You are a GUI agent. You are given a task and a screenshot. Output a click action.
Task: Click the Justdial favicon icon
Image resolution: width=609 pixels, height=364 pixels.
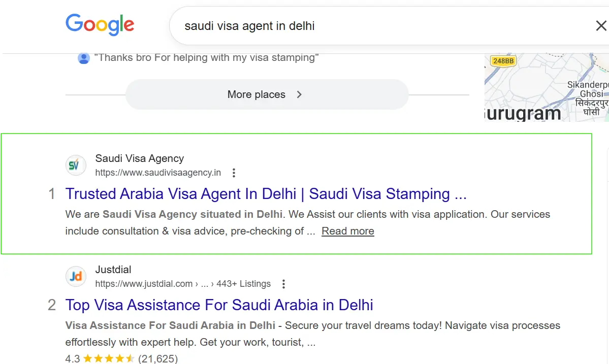click(x=76, y=277)
